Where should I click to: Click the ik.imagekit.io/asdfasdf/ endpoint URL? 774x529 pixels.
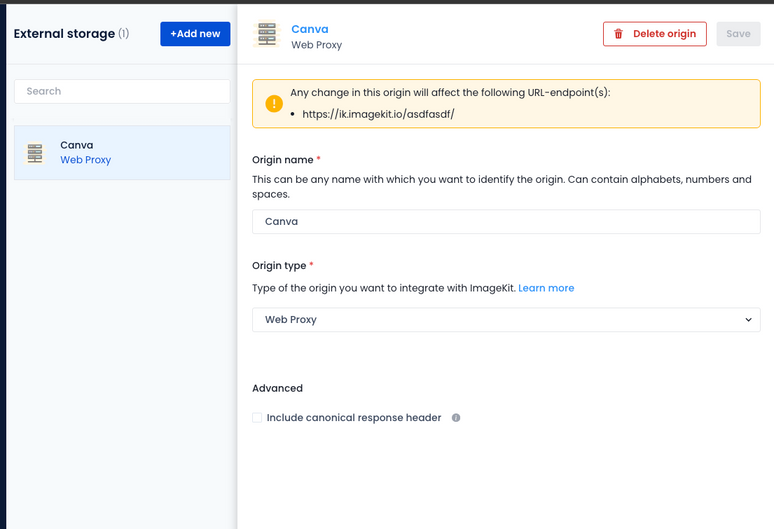(378, 114)
